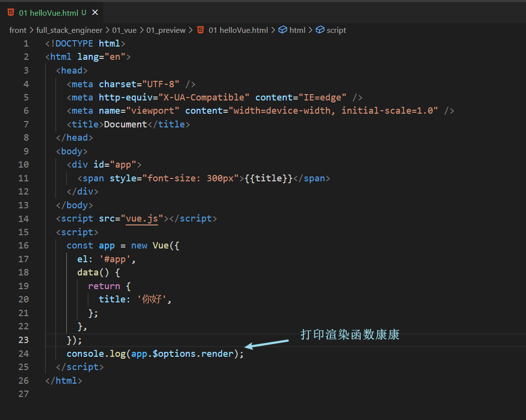The image size is (526, 420).
Task: Open the '01_preview' breadcrumb folder
Action: 166,30
